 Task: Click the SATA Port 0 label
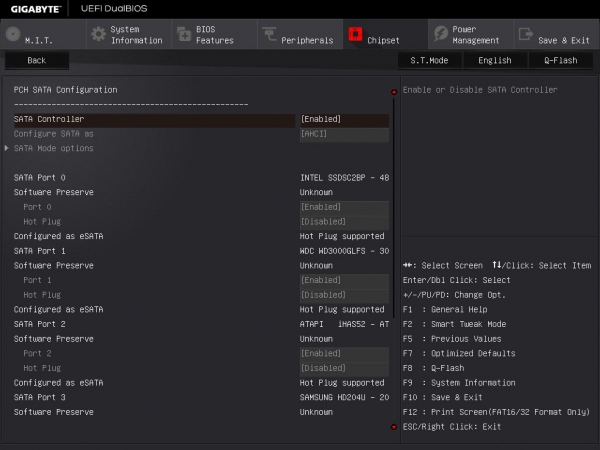[x=39, y=178]
